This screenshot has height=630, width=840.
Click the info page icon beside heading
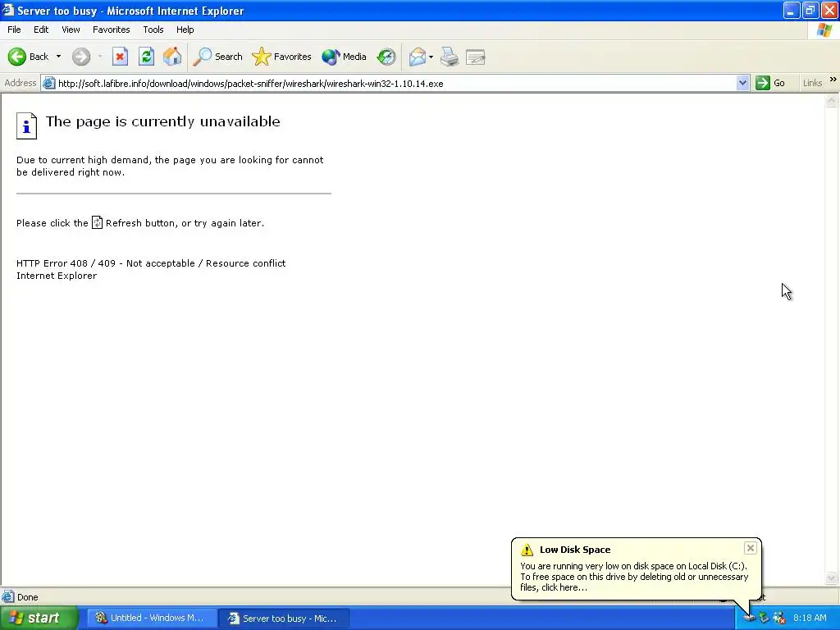tap(26, 126)
